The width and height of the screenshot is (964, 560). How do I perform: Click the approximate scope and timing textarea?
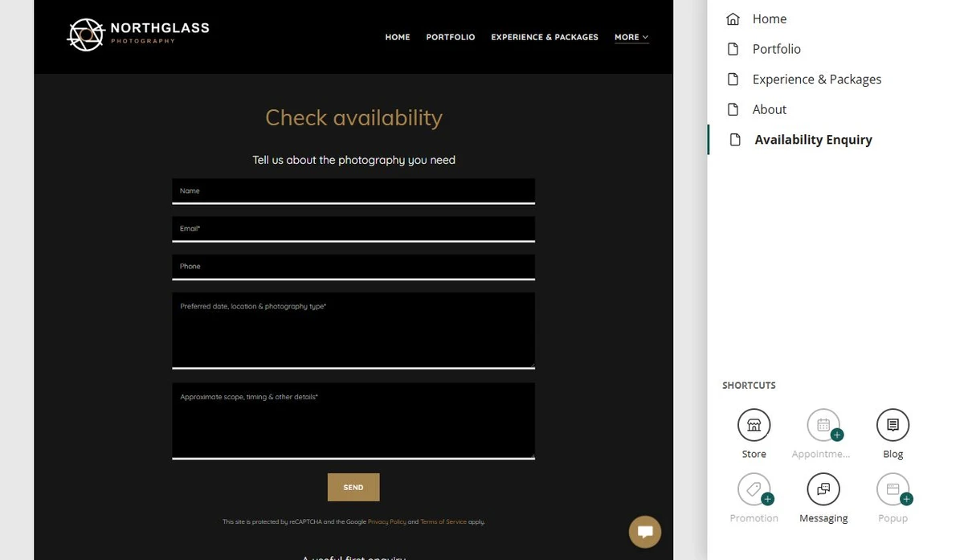(x=353, y=421)
